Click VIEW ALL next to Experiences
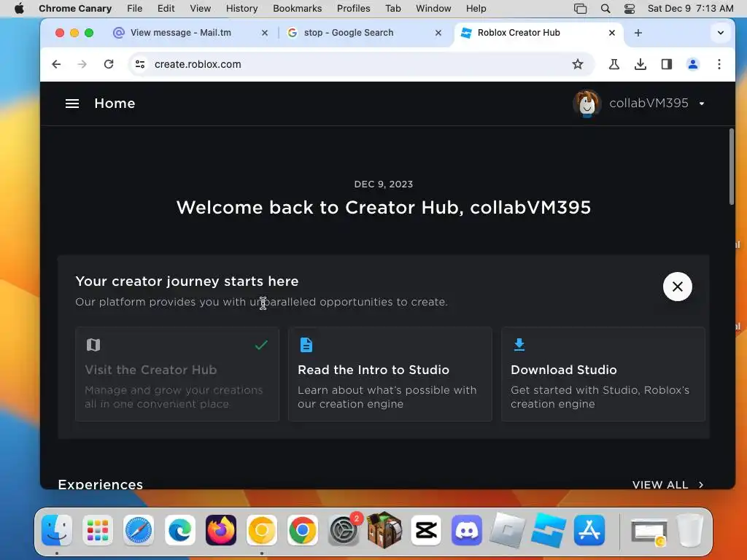The height and width of the screenshot is (560, 747). point(659,484)
